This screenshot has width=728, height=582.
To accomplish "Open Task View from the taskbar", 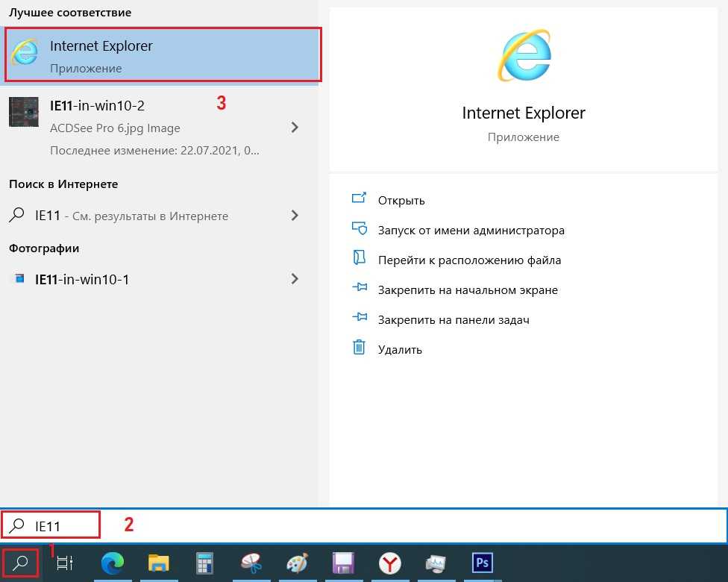I will click(x=65, y=563).
